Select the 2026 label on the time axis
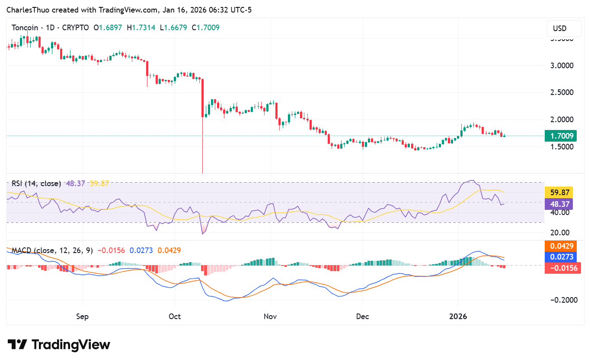This screenshot has width=591, height=364. pos(458,317)
